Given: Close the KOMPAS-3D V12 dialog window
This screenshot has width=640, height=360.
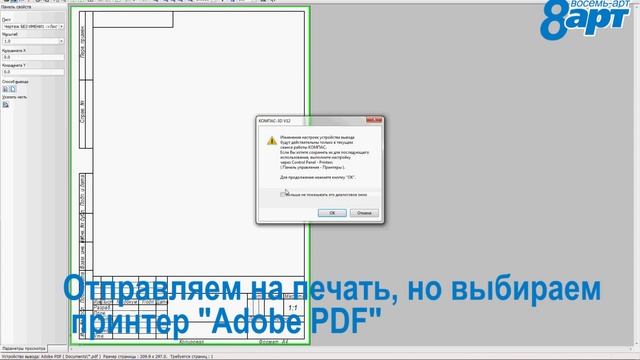Looking at the screenshot, I should click(374, 120).
